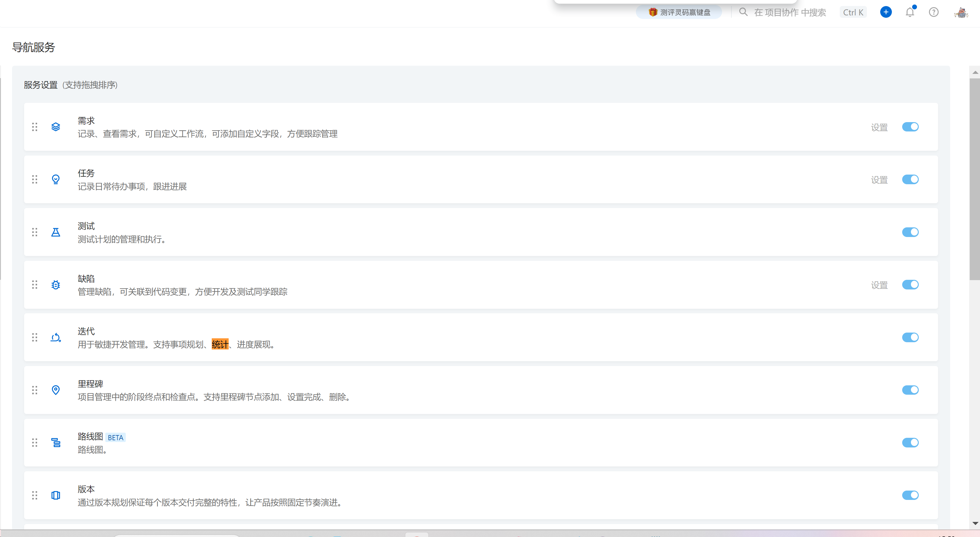Click the 版本 version icon
The width and height of the screenshot is (980, 537).
click(56, 495)
